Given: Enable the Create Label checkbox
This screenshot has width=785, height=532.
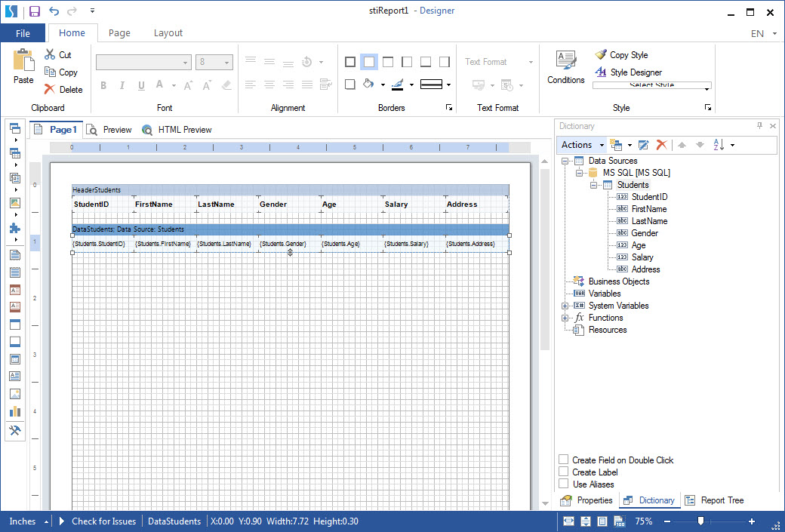Looking at the screenshot, I should click(x=562, y=472).
